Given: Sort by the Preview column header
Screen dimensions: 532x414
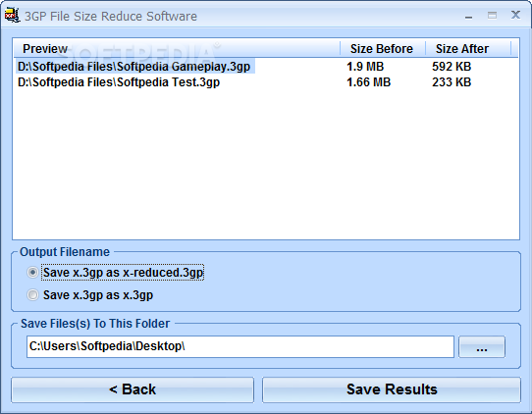Looking at the screenshot, I should point(177,49).
